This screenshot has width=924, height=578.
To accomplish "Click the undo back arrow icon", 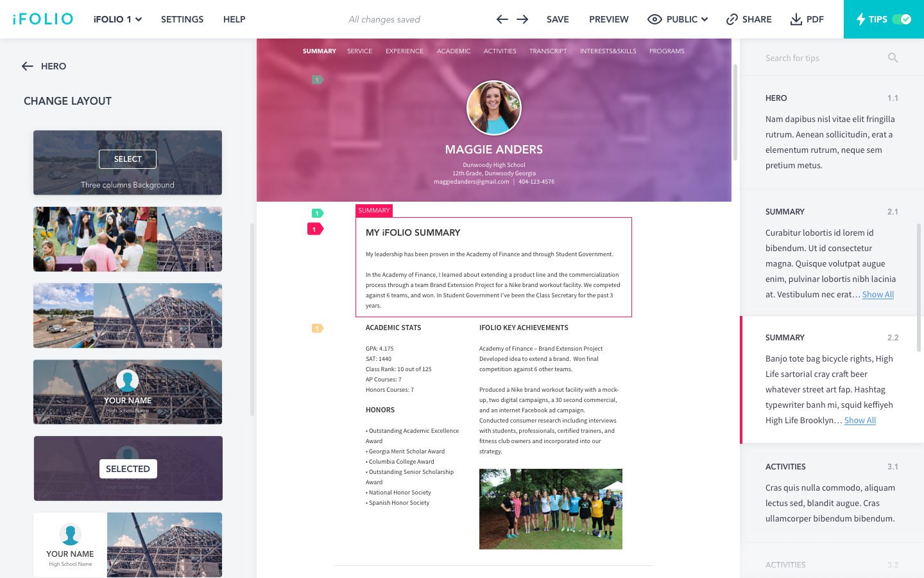I will click(502, 19).
